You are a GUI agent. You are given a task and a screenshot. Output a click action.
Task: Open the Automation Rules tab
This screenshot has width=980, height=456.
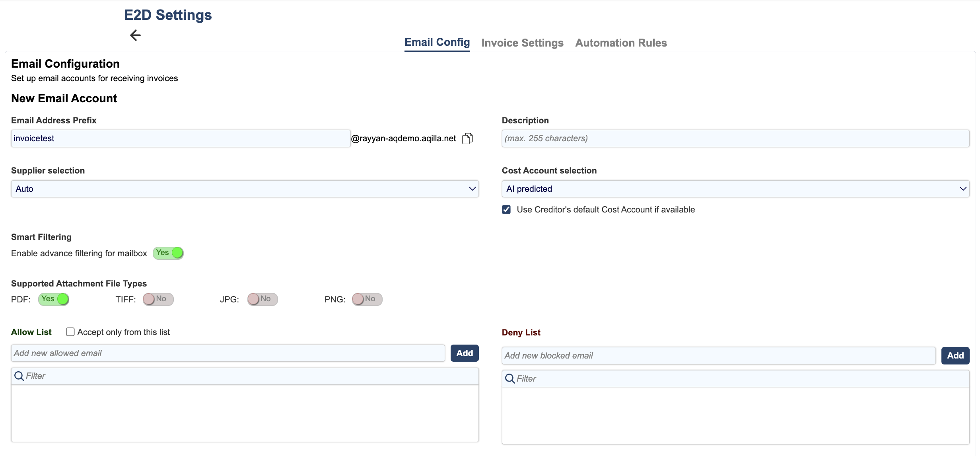[621, 43]
